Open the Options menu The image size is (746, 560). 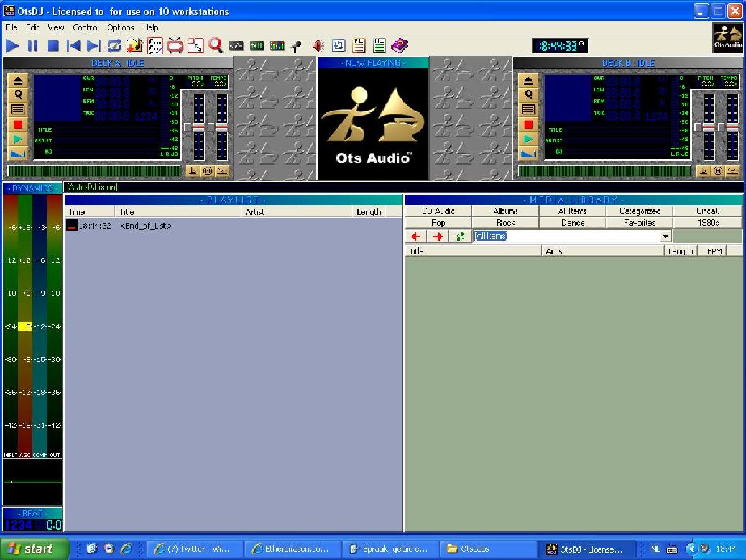click(x=120, y=27)
